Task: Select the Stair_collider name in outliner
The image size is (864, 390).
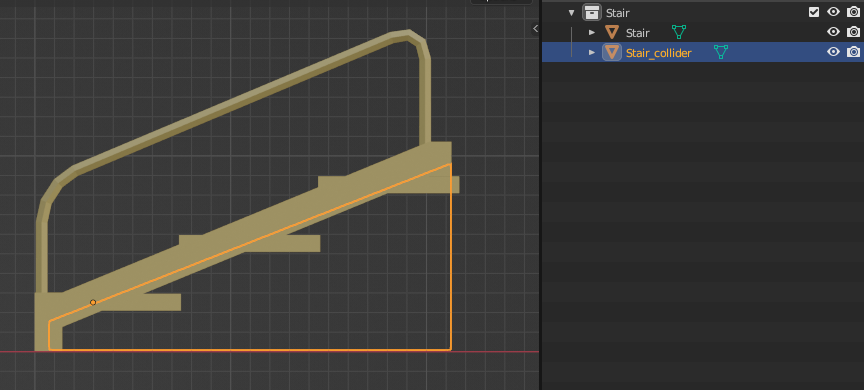Action: pyautogui.click(x=658, y=53)
